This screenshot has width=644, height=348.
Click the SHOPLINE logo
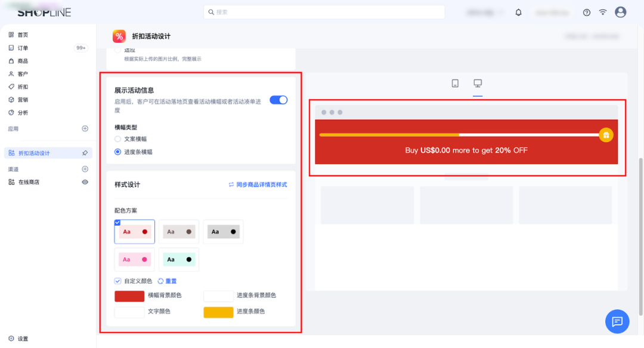click(44, 13)
